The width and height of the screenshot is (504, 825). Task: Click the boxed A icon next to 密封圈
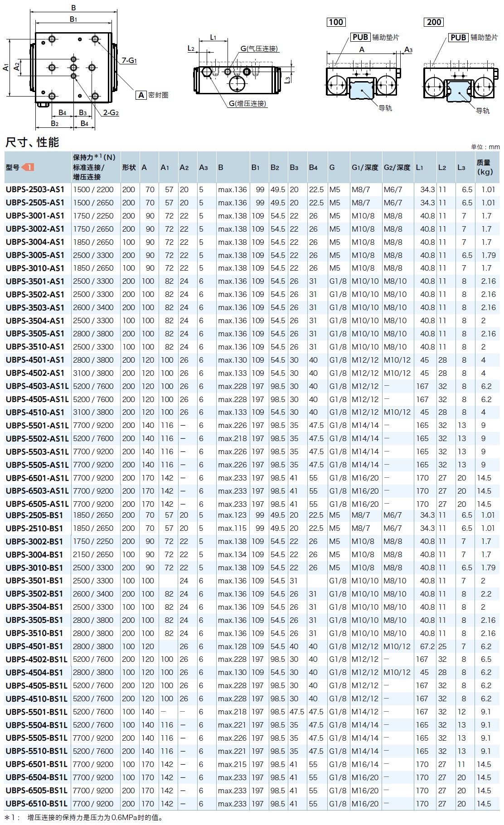click(x=141, y=95)
